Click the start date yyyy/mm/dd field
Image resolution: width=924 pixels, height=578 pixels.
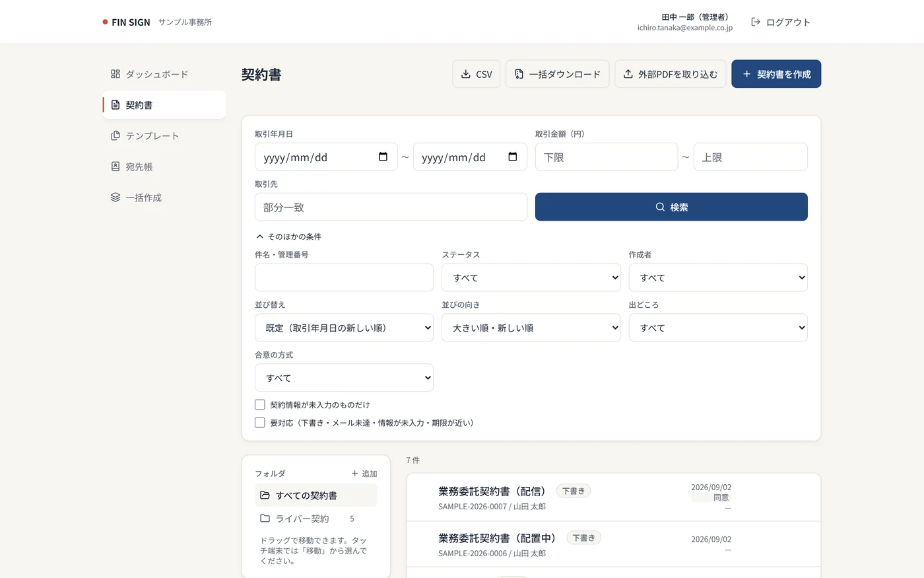tap(326, 157)
